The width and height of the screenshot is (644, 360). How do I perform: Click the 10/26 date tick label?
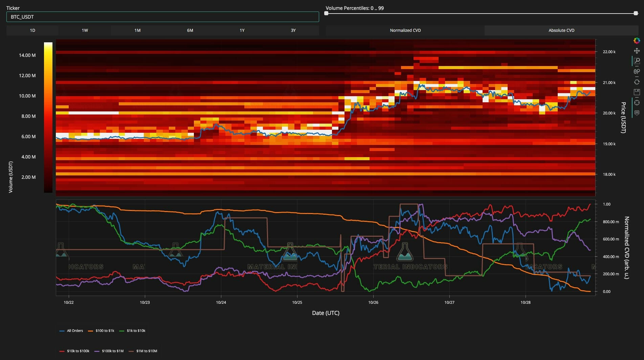pyautogui.click(x=373, y=302)
